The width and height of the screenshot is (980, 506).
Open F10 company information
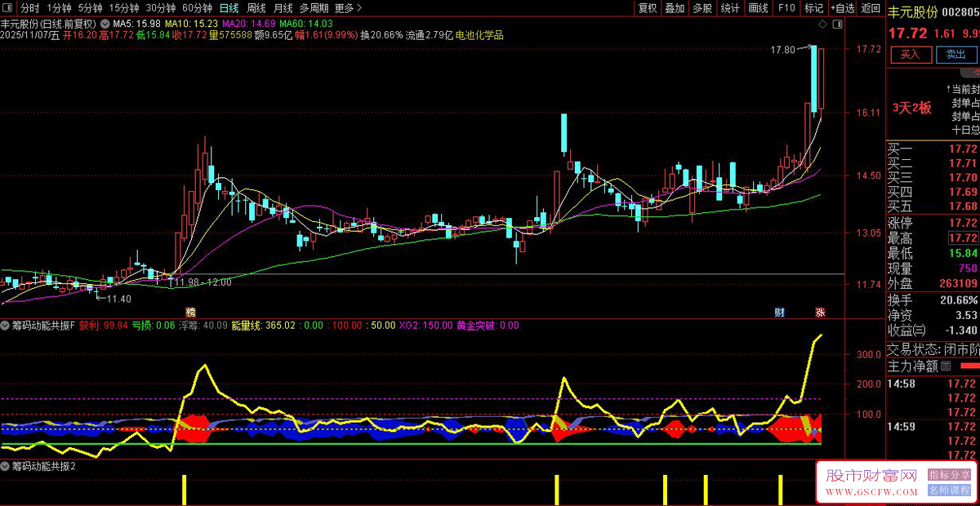(786, 7)
